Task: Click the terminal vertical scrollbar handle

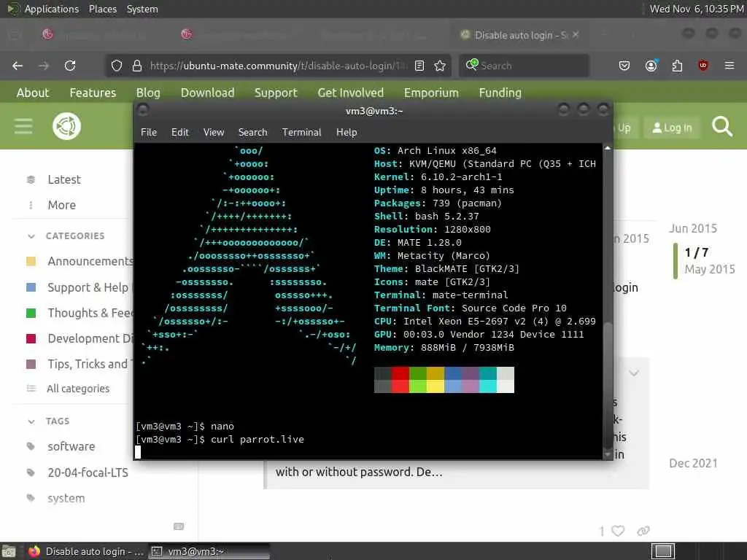Action: (608, 385)
